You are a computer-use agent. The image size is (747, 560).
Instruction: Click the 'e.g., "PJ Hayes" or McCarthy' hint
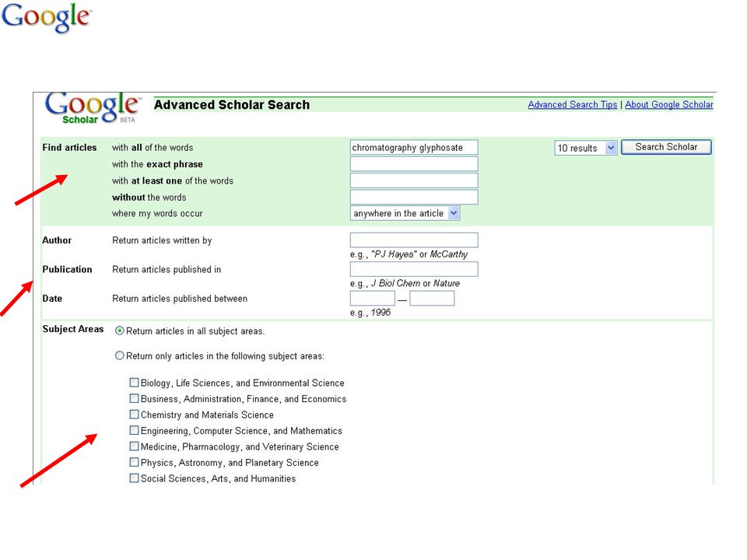[409, 254]
